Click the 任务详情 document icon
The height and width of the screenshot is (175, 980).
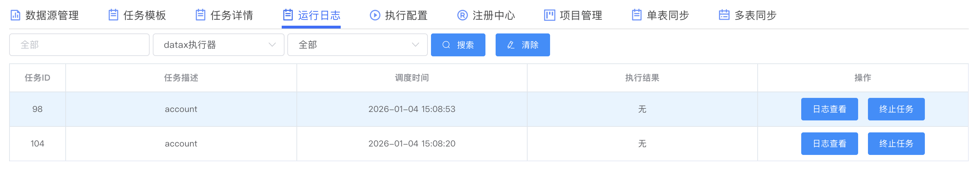(x=201, y=15)
